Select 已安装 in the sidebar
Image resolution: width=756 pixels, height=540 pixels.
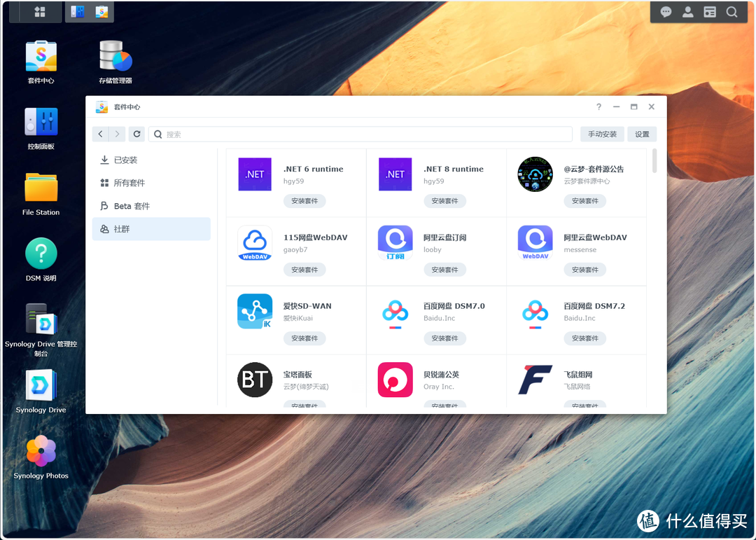click(x=151, y=160)
